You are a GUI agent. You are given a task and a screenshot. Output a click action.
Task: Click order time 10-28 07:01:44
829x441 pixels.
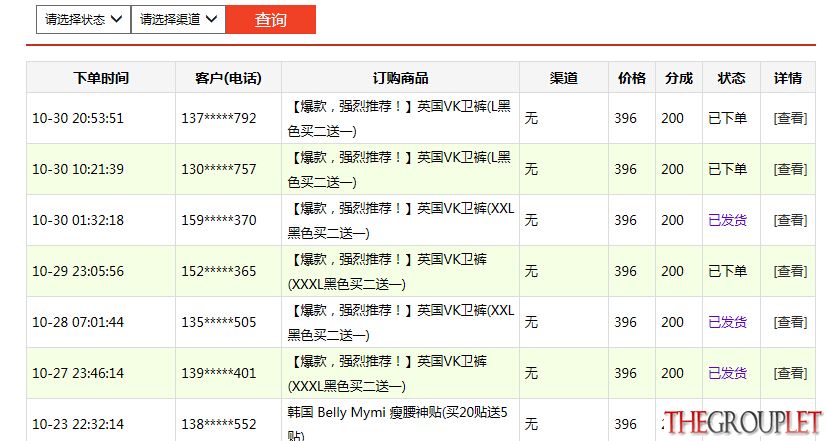pyautogui.click(x=78, y=322)
